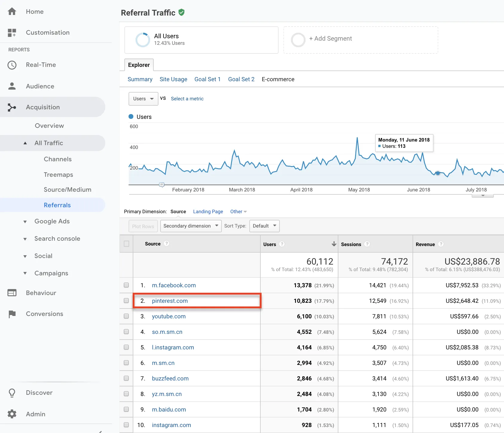Switch to the Site Usage tab

(x=173, y=79)
